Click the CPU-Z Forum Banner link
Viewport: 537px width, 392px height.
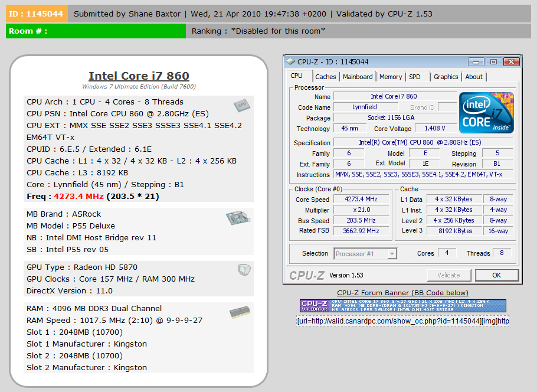(402, 293)
